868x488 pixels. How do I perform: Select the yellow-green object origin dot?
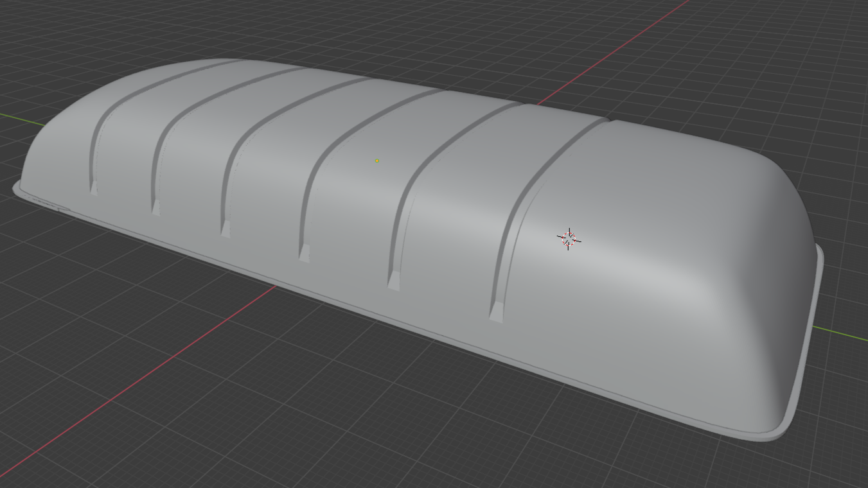point(377,161)
